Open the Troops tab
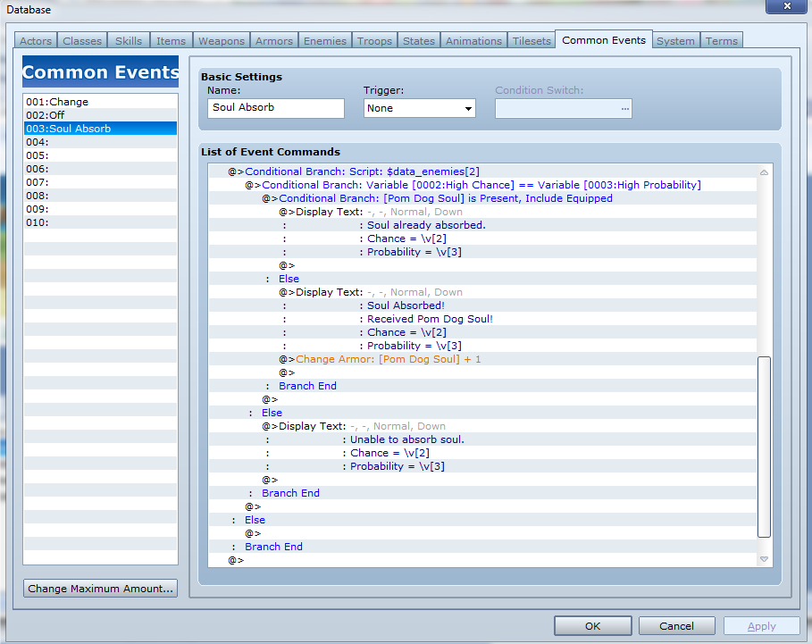The height and width of the screenshot is (644, 812). tap(374, 41)
